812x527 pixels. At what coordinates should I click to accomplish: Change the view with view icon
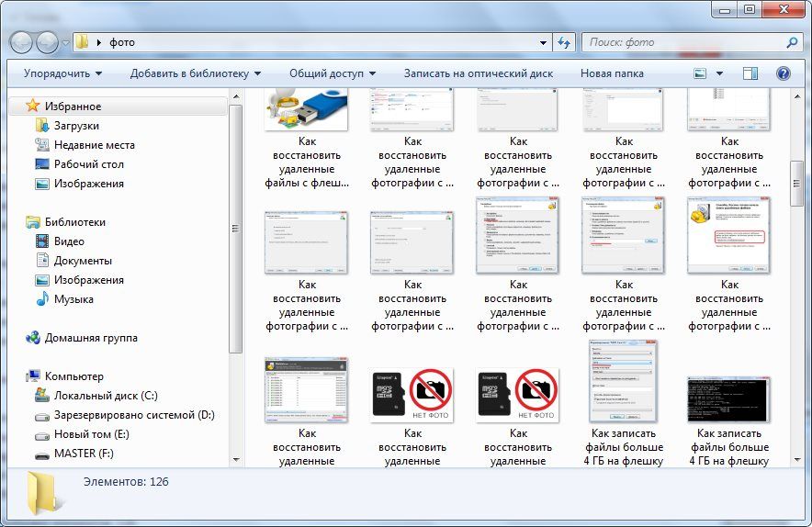pos(700,73)
